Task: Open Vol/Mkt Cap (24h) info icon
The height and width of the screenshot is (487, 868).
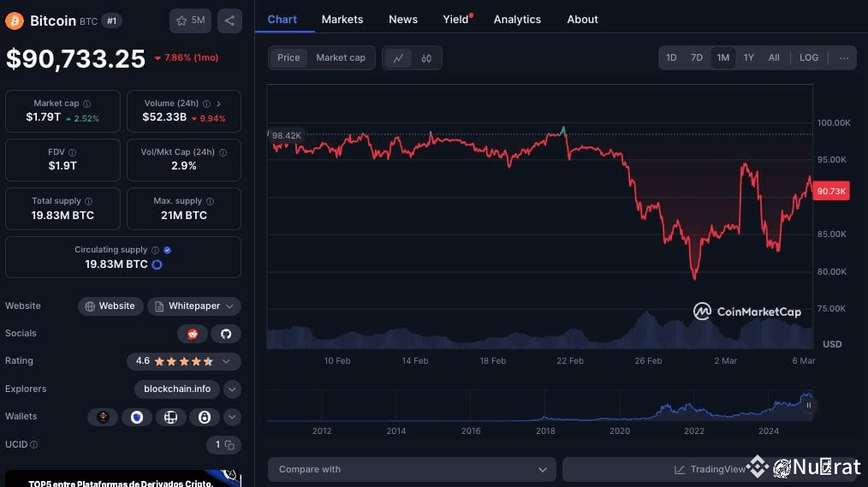Action: [223, 152]
